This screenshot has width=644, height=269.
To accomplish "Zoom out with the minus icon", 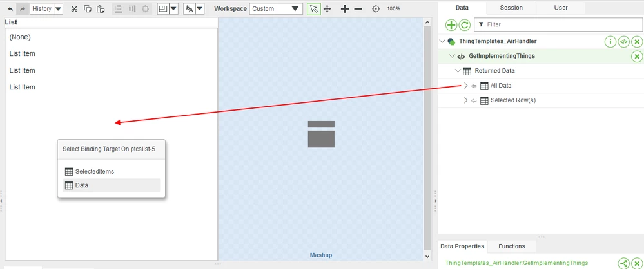I will [x=358, y=8].
